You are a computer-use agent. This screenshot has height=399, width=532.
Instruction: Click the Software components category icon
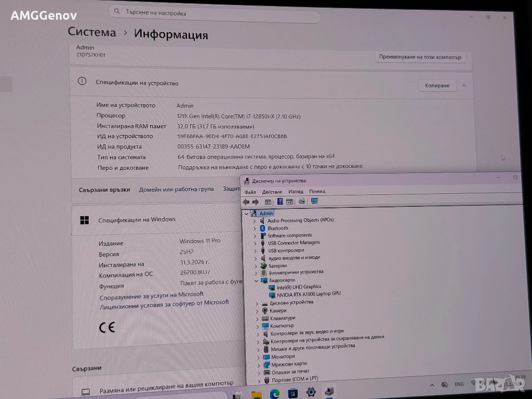point(263,235)
